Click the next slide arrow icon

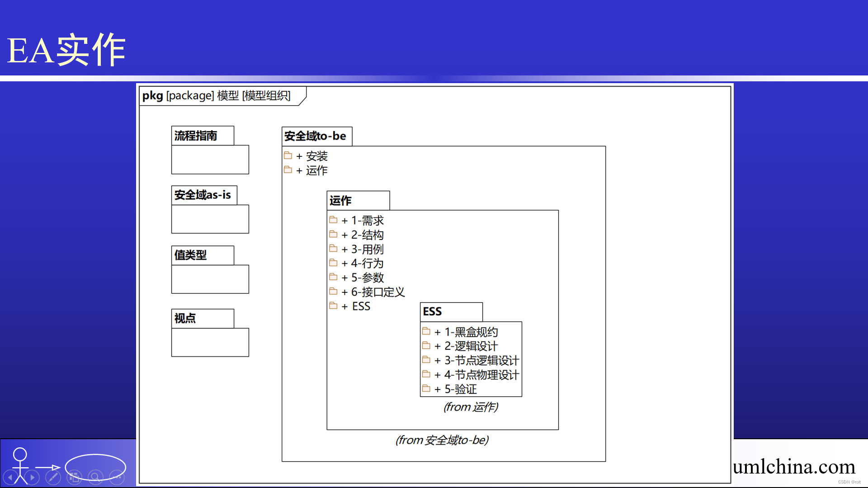(32, 476)
